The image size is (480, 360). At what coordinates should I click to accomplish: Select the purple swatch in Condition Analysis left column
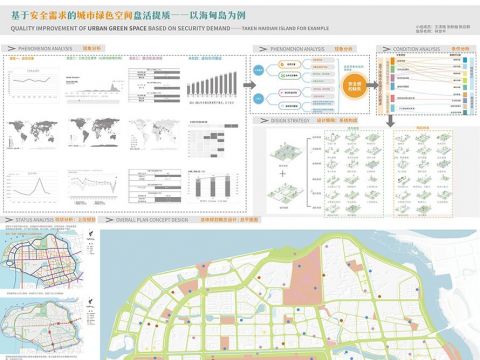(x=392, y=78)
